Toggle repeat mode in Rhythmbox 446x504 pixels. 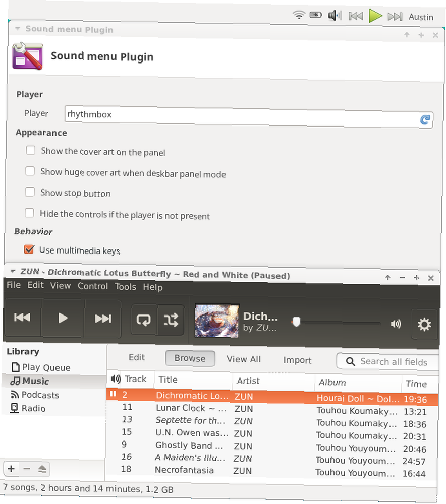144,320
